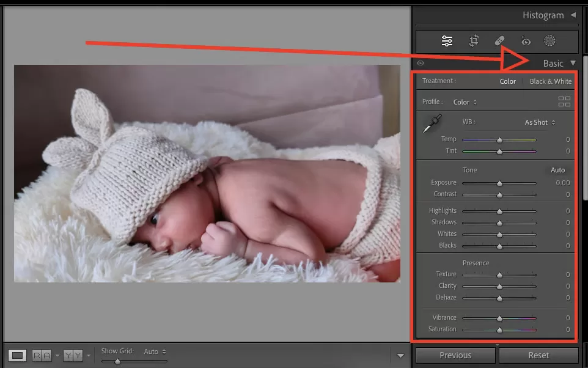Screen dimensions: 588x368
Task: Select the Edit sliders tool icon
Action: pos(447,41)
